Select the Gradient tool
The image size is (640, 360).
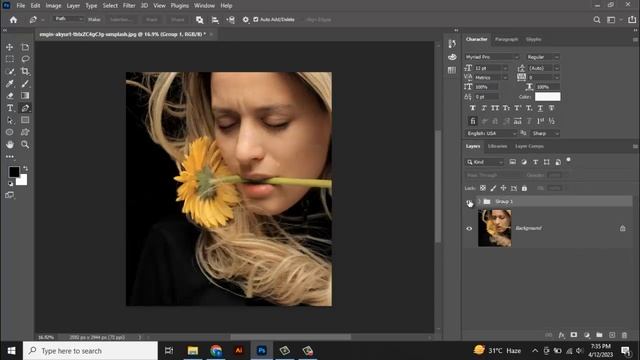tap(25, 96)
